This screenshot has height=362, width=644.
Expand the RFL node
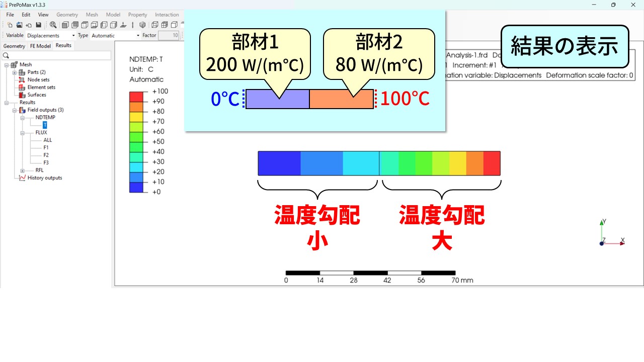click(x=23, y=170)
